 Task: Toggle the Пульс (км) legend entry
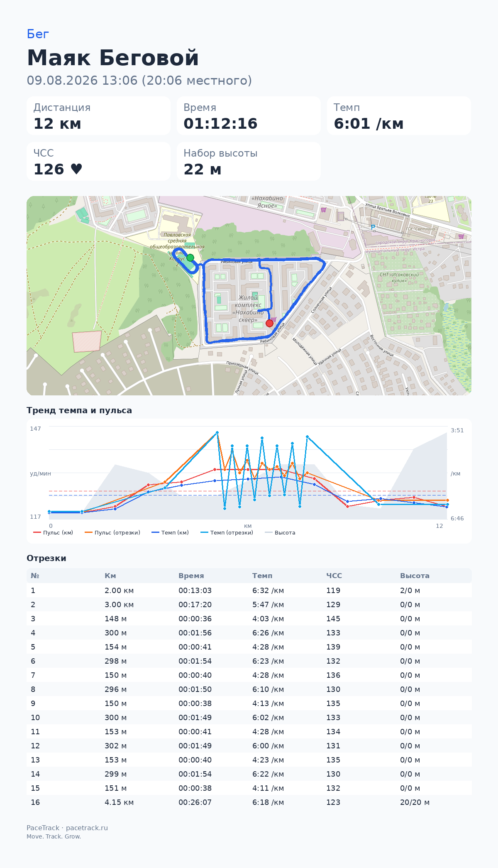53,532
